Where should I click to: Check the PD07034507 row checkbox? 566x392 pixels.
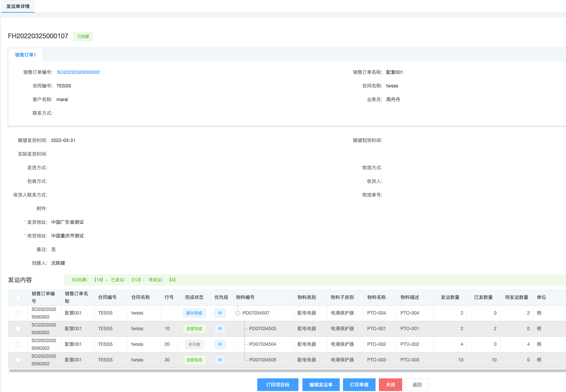pos(18,313)
